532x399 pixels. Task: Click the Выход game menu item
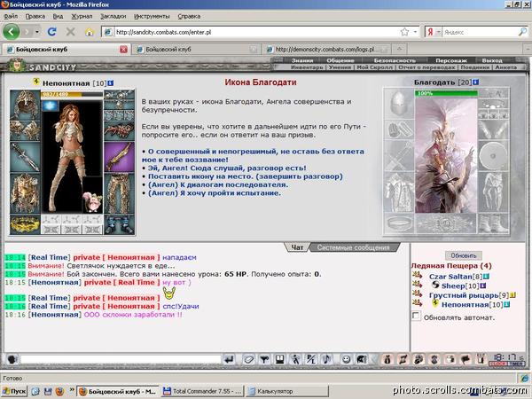coord(492,60)
